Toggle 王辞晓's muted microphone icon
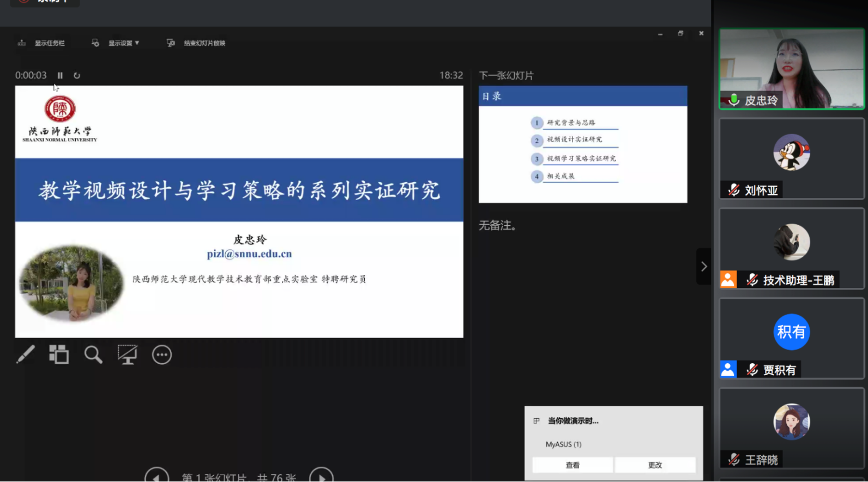868x482 pixels. point(734,460)
